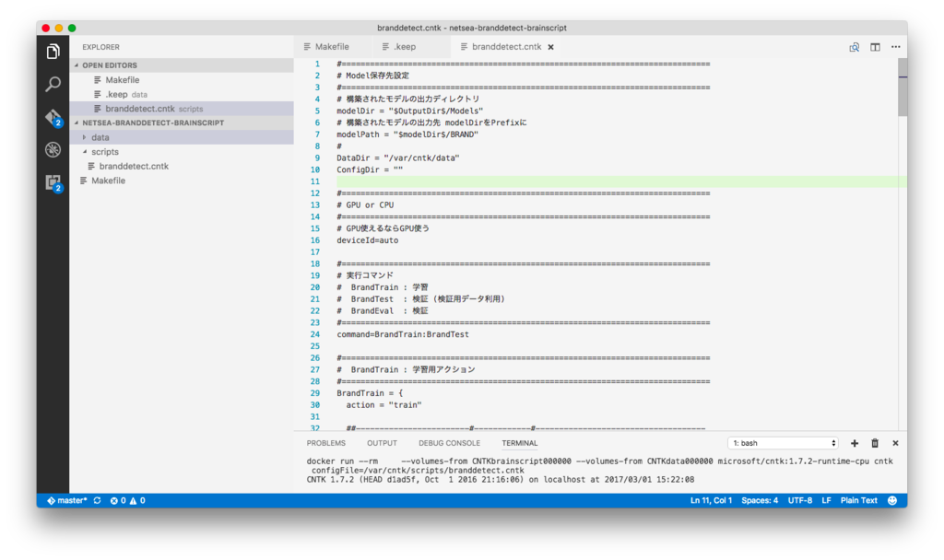The width and height of the screenshot is (944, 560).
Task: Open the Search view icon
Action: pos(53,84)
